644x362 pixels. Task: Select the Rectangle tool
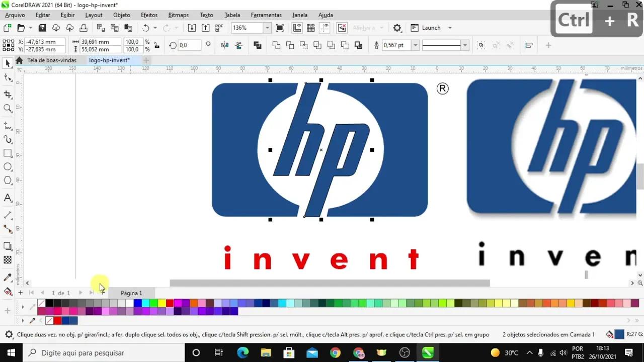[7, 153]
